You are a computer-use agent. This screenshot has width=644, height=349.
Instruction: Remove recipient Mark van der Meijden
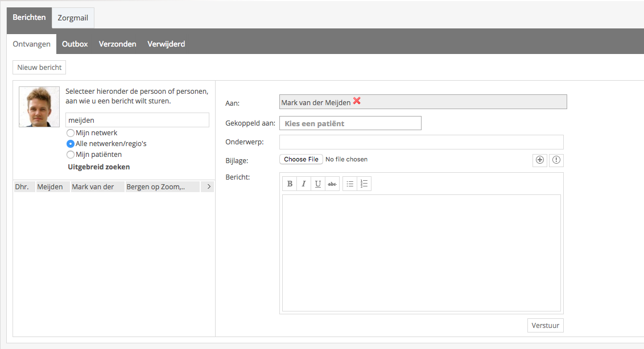(357, 101)
